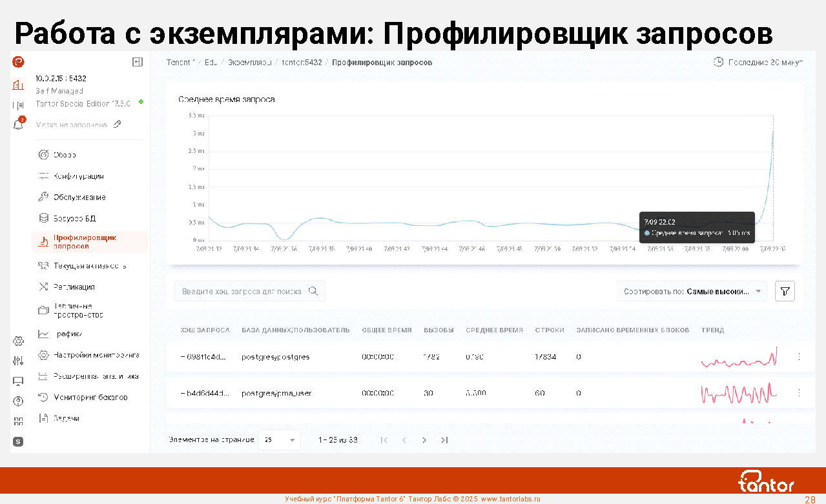Screen dimensions: 826x504
Task: Select 'Конфигурация' in the sidebar menu
Action: pos(78,176)
